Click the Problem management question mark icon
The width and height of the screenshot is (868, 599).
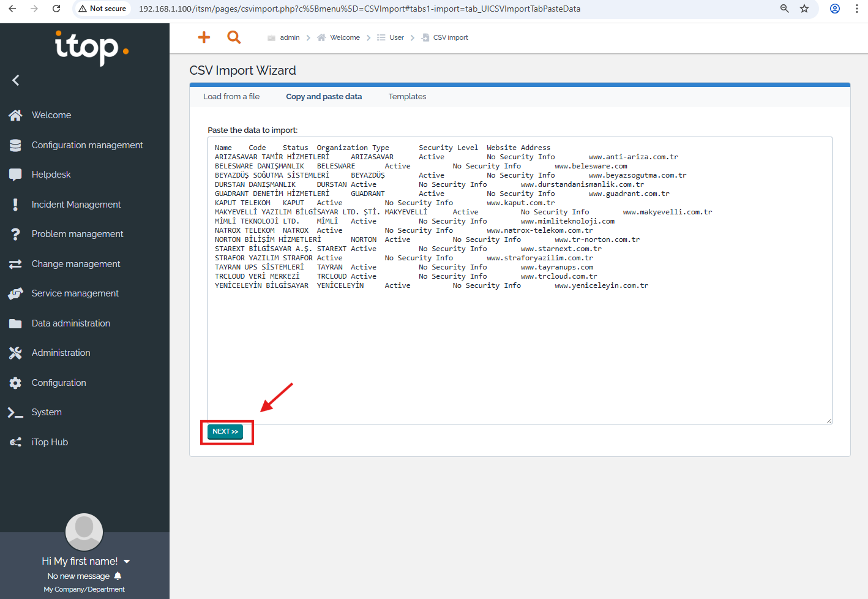coord(16,234)
